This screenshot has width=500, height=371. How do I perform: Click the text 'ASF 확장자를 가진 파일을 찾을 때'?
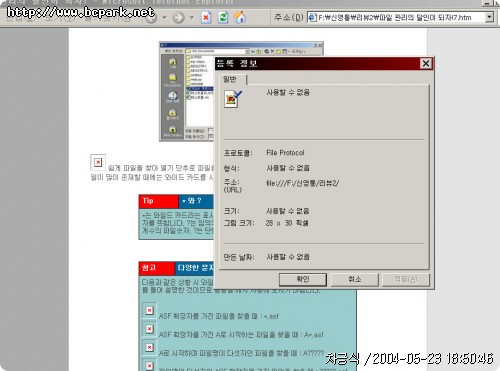click(208, 316)
